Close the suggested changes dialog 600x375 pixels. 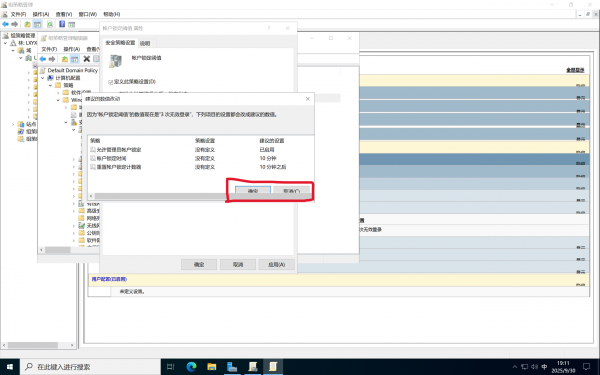pyautogui.click(x=308, y=99)
